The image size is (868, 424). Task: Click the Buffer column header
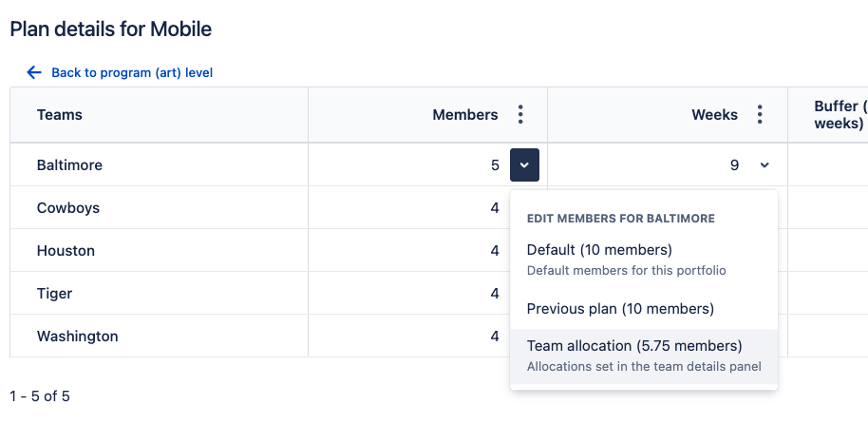pyautogui.click(x=840, y=115)
